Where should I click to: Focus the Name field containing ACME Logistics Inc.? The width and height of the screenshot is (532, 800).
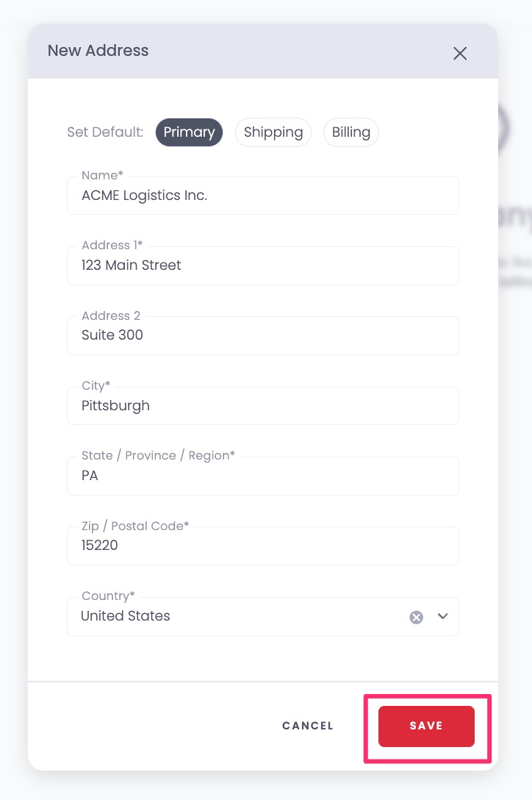(263, 196)
